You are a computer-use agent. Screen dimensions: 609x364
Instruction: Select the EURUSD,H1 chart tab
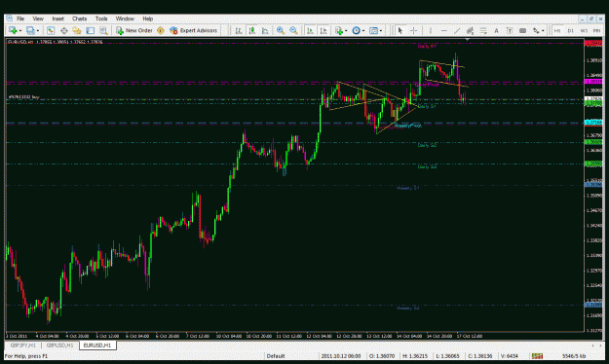pos(97,345)
